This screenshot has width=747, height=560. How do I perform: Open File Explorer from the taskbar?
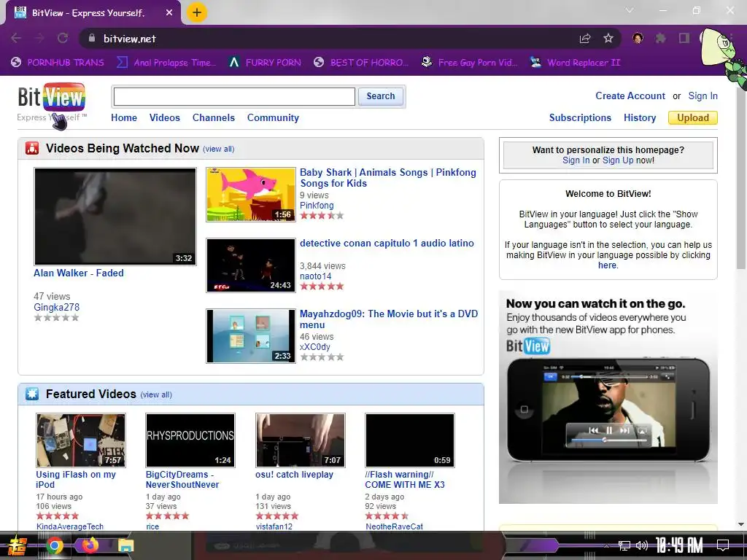tap(125, 545)
